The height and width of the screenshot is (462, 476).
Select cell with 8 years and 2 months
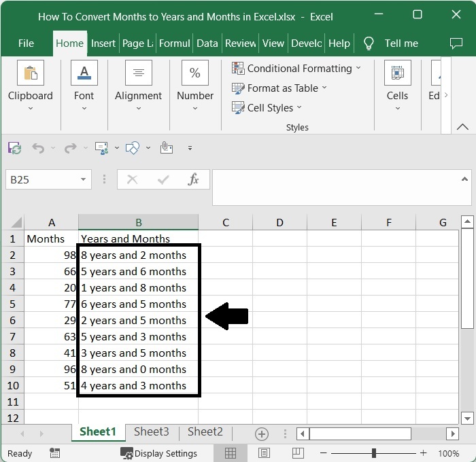tap(139, 255)
